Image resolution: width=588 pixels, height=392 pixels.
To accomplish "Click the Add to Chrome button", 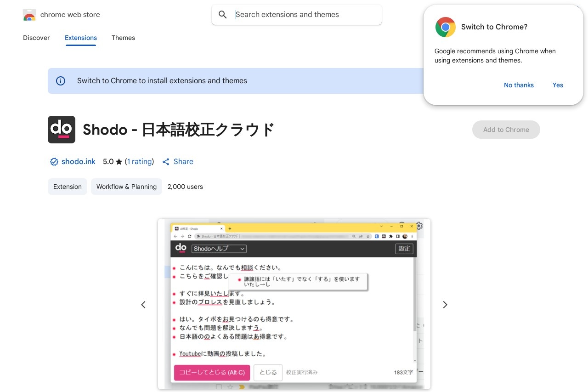I will tap(506, 130).
